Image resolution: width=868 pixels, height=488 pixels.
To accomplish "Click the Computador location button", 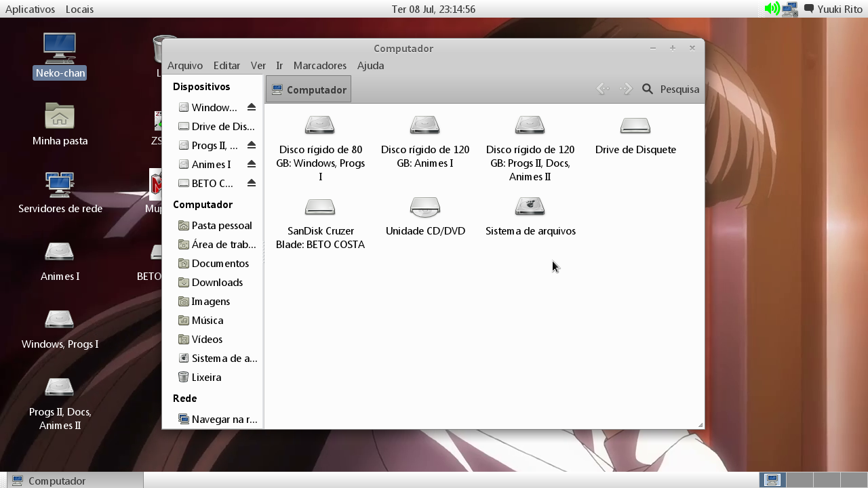I will tap(309, 89).
